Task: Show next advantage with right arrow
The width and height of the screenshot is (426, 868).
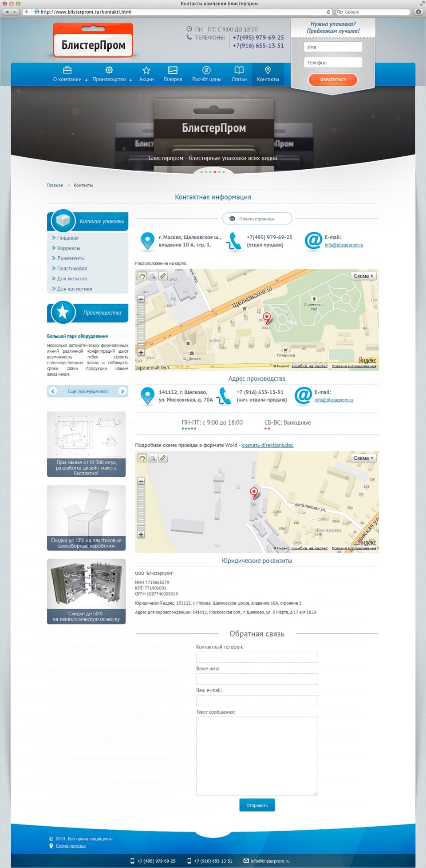Action: 122,391
